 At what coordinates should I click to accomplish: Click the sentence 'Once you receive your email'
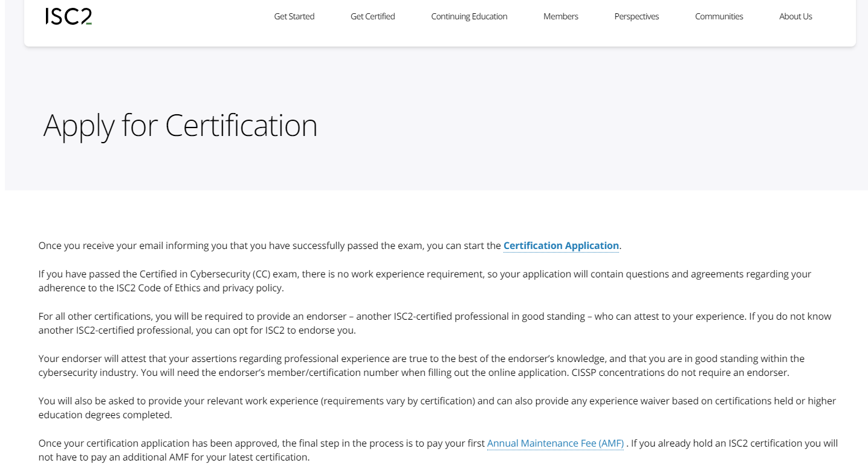tap(330, 245)
